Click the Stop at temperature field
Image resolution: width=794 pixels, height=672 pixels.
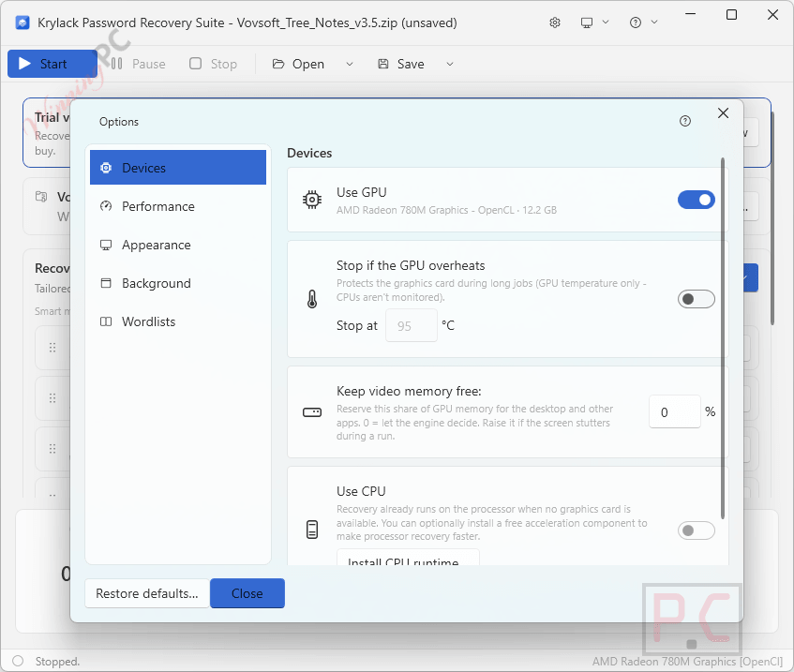(x=412, y=325)
